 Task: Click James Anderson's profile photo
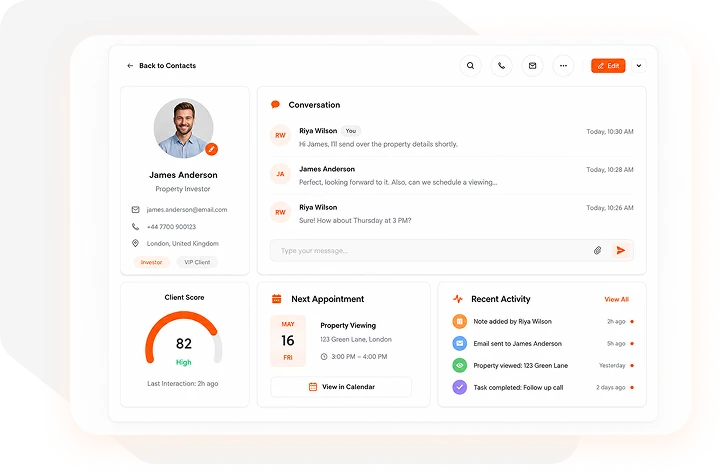(x=183, y=128)
